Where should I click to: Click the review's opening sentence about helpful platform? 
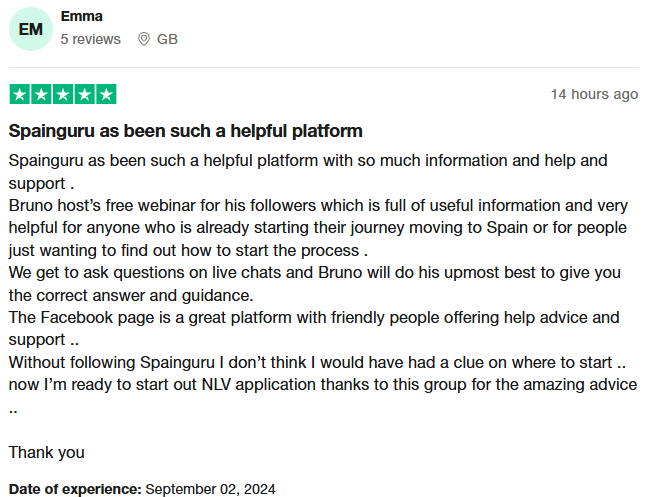[x=307, y=160]
